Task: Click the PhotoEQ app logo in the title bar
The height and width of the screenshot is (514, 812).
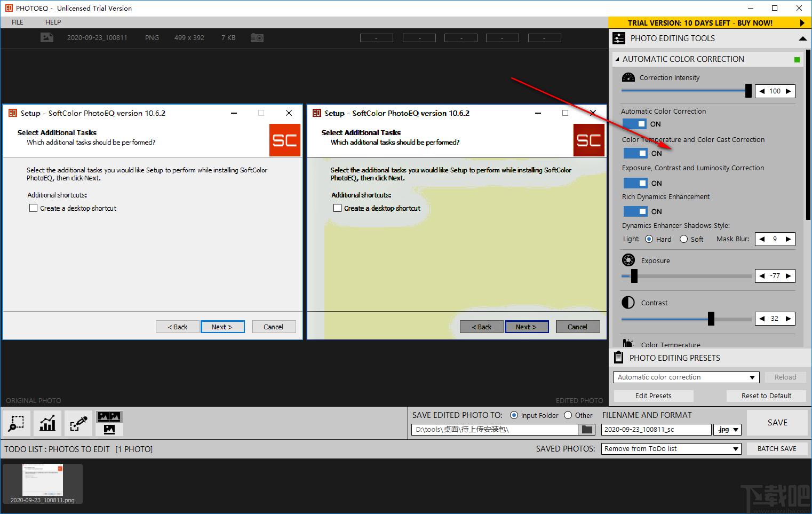Action: coord(9,8)
